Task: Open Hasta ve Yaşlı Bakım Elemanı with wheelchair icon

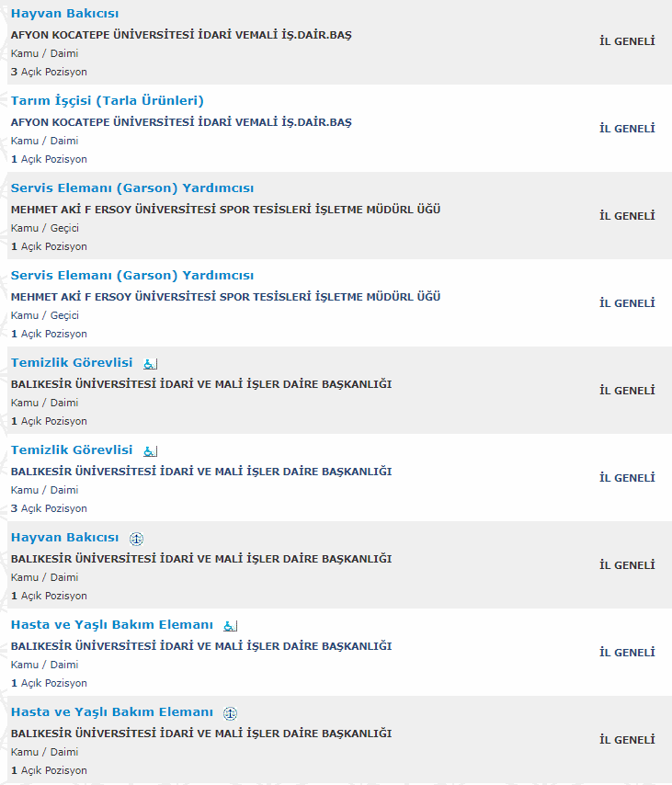Action: pyautogui.click(x=111, y=625)
